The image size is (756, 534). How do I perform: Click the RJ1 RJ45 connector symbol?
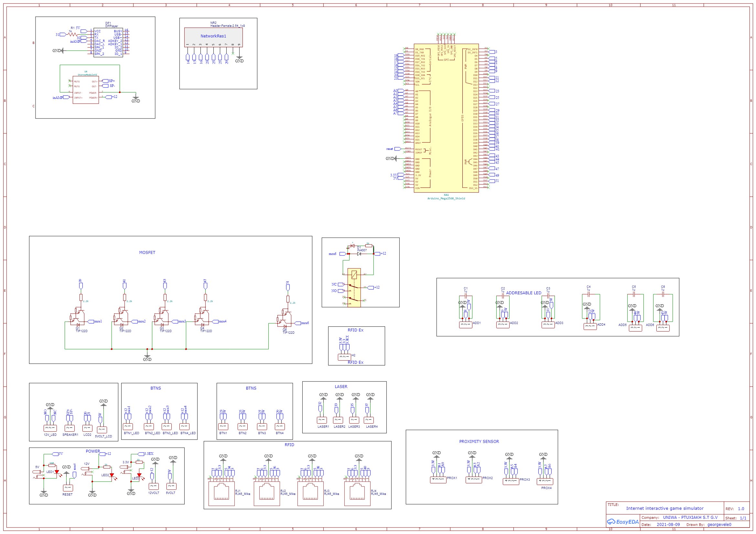[221, 494]
